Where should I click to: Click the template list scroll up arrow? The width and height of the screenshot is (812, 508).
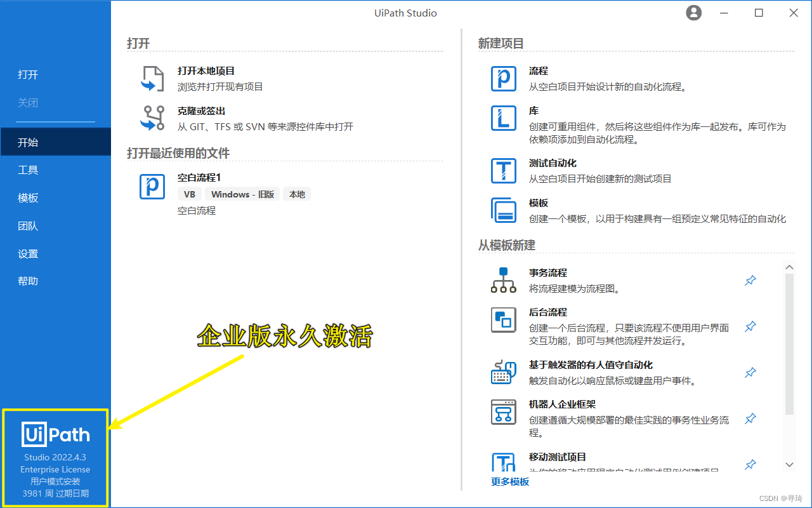[789, 267]
